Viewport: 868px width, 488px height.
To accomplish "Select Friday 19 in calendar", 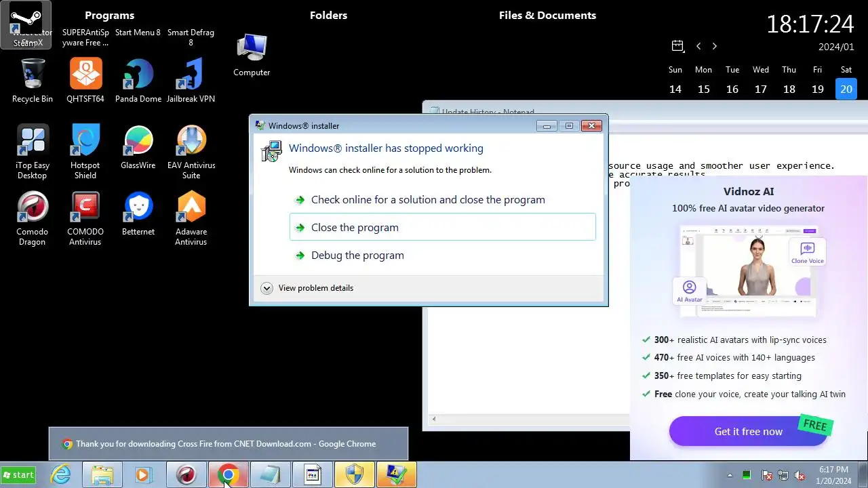I will click(818, 89).
